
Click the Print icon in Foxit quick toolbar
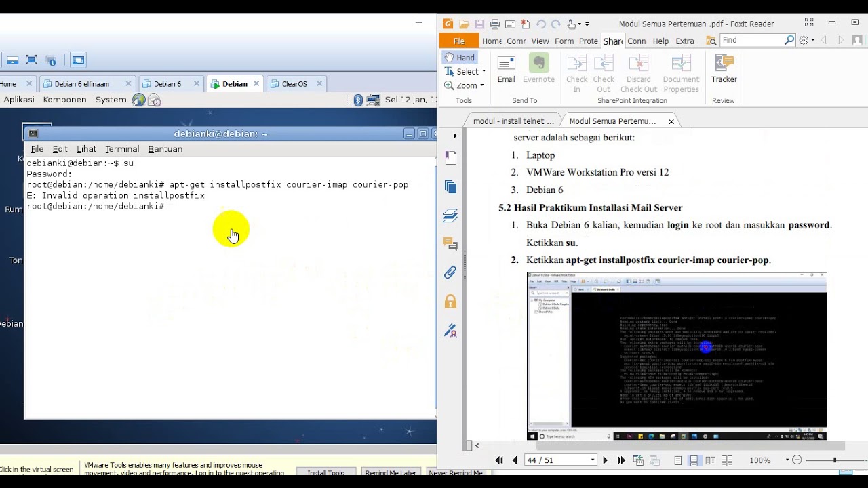[x=495, y=24]
